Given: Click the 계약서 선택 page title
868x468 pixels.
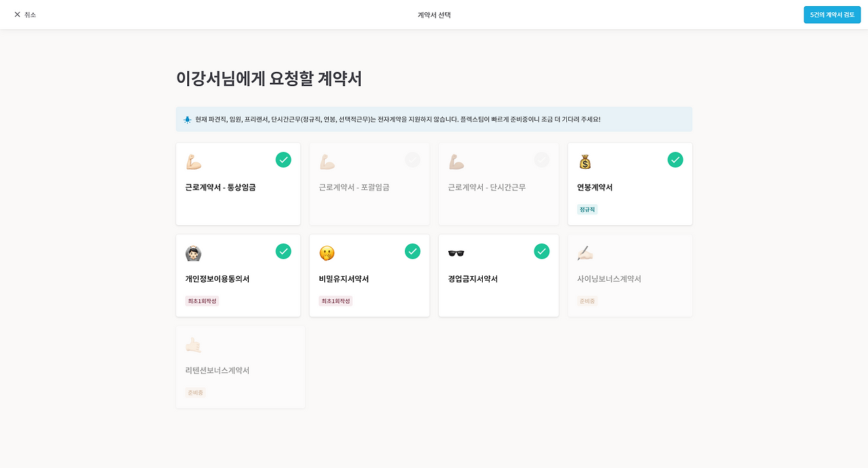Looking at the screenshot, I should point(434,15).
